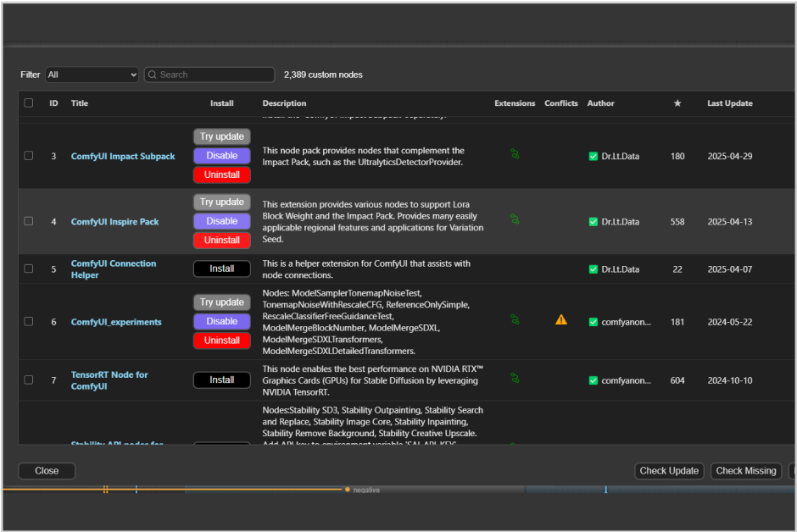Uninstall the ComfyUI Inspire Pack
This screenshot has height=532, width=797.
[x=222, y=240]
